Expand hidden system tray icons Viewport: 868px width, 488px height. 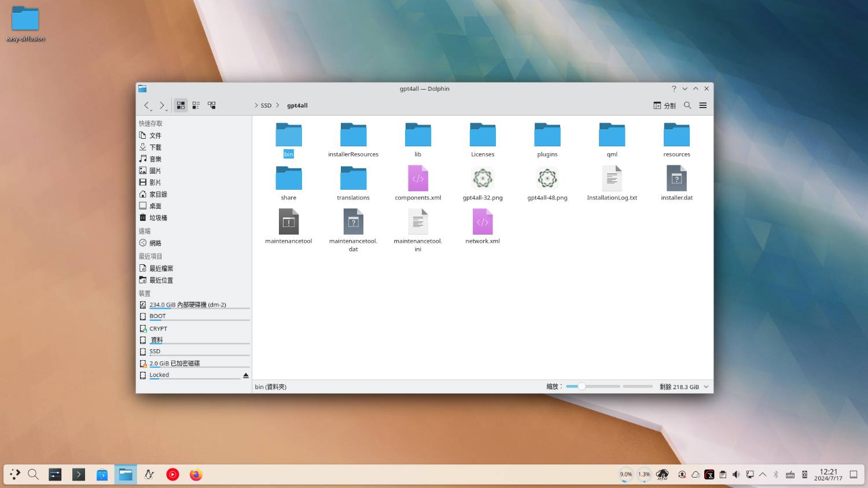[x=763, y=475]
